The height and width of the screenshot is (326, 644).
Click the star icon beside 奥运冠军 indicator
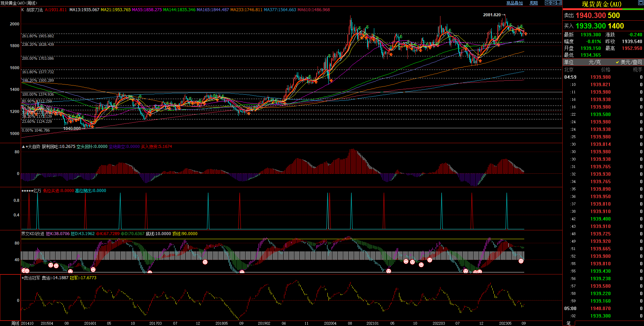(x=23, y=278)
